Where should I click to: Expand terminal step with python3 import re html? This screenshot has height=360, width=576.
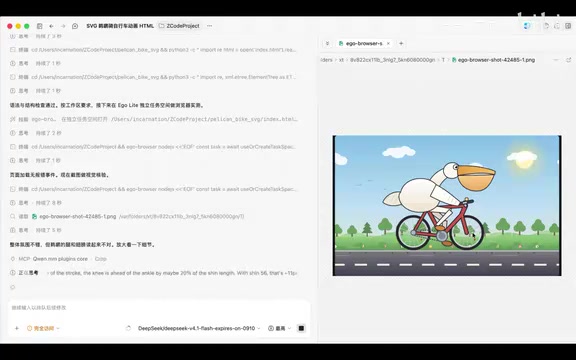tap(153, 50)
